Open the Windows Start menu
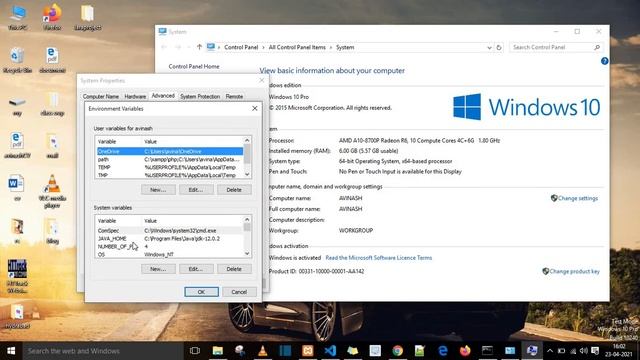This screenshot has width=640, height=360. coord(11,351)
